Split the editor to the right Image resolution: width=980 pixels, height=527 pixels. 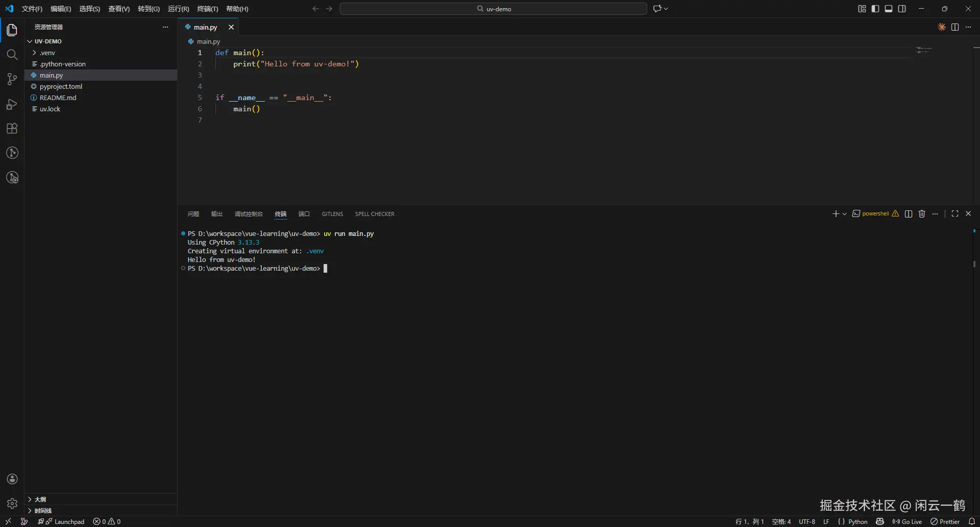coord(955,27)
